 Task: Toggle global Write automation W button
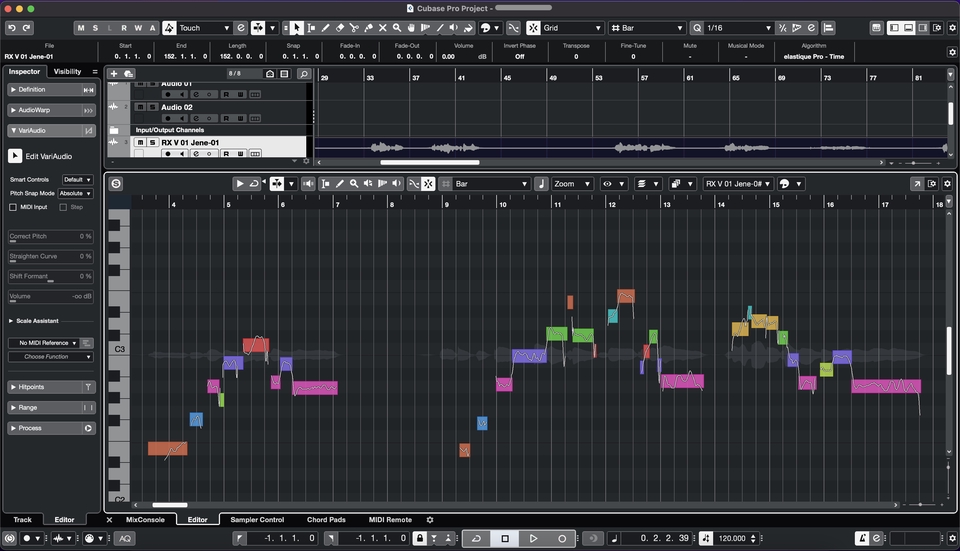click(x=138, y=28)
